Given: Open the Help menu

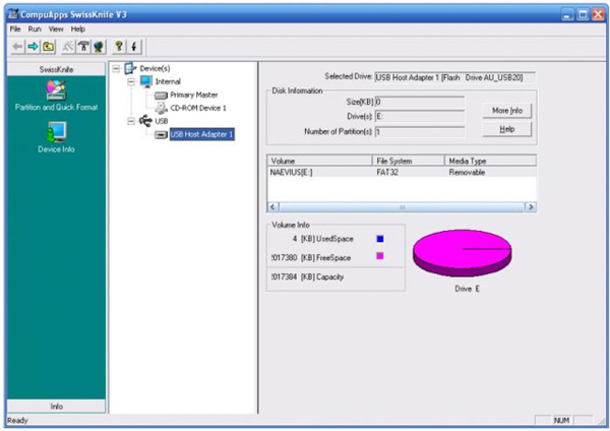Looking at the screenshot, I should pyautogui.click(x=77, y=29).
